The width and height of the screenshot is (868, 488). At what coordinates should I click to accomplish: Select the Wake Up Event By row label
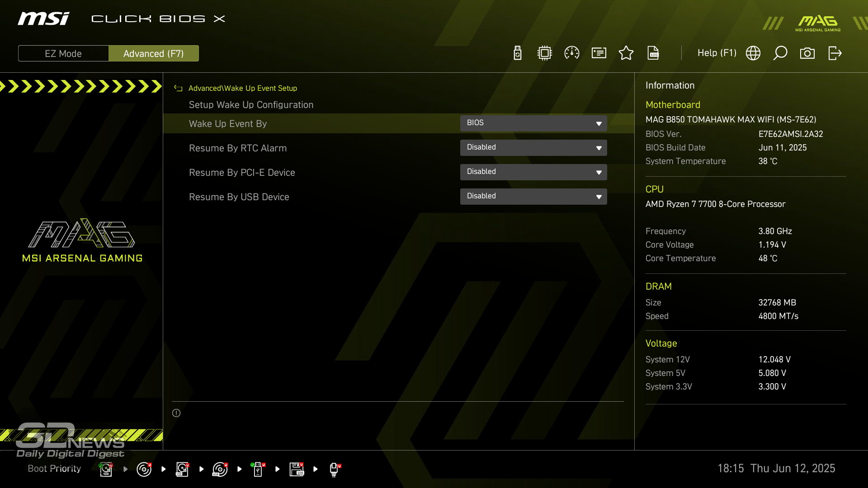click(x=228, y=124)
